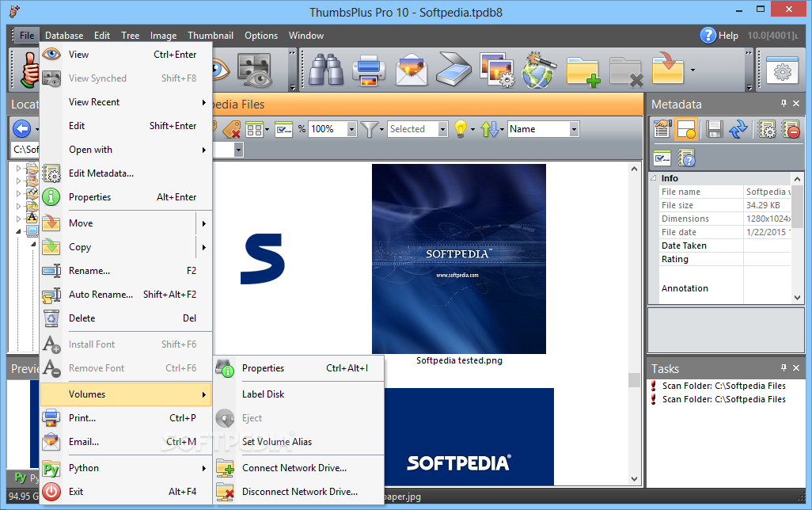Open the View Recent submenu
The image size is (812, 510).
[x=127, y=102]
